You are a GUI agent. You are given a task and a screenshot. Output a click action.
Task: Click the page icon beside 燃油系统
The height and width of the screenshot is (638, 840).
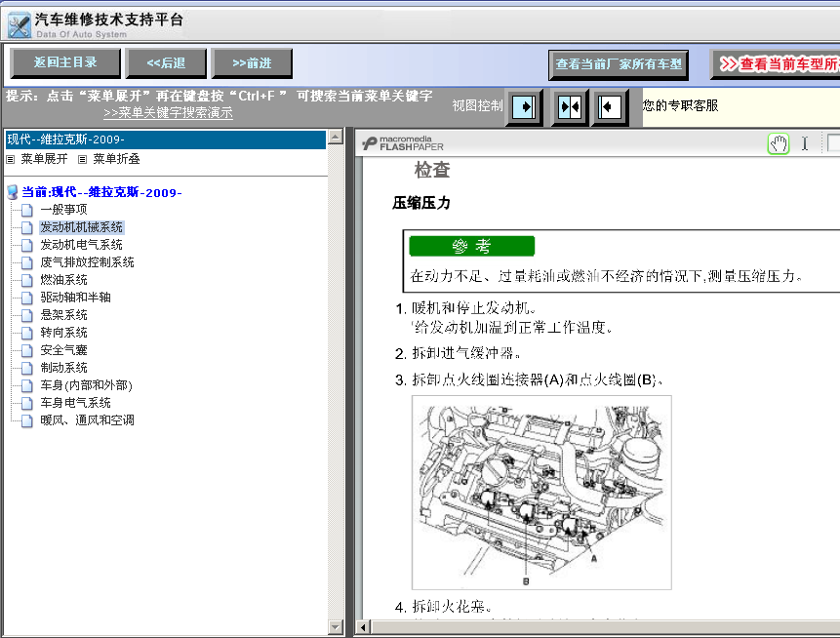pos(26,280)
